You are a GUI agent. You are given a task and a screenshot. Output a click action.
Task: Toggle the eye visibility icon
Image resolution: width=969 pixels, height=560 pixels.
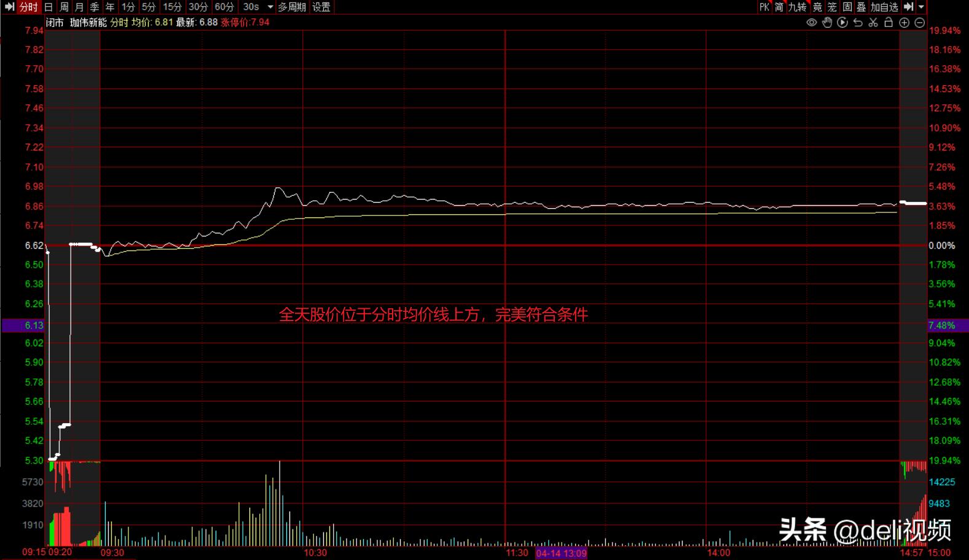tap(812, 23)
